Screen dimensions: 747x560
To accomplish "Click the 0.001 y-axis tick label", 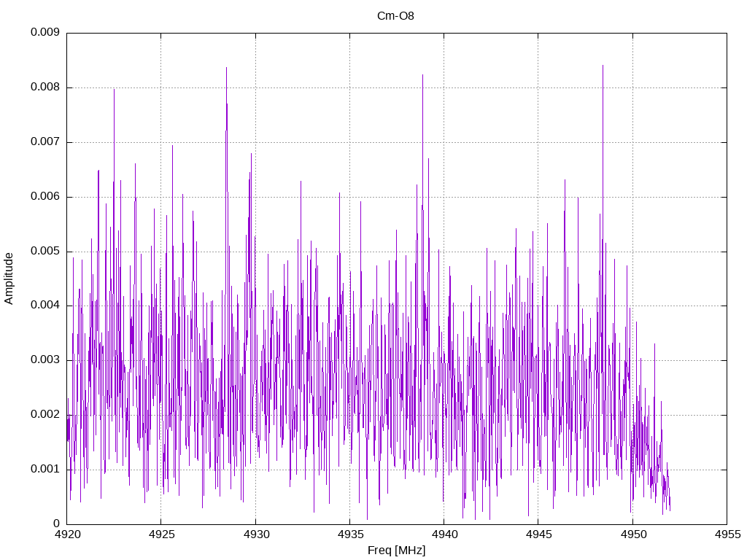I will [44, 469].
